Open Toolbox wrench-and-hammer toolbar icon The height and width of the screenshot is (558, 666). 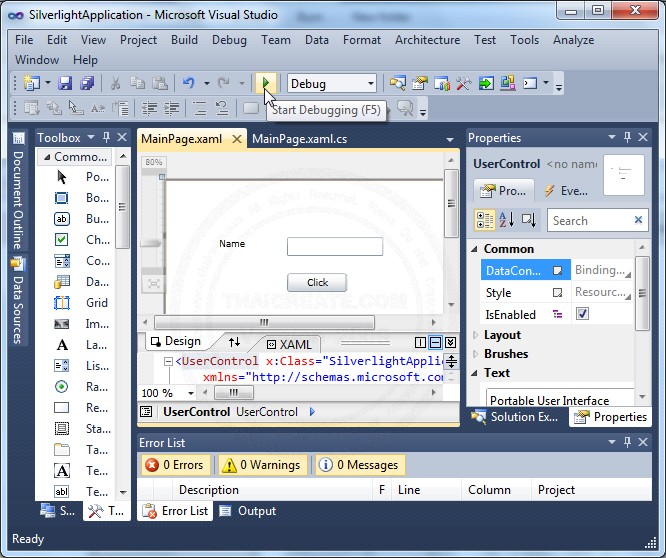point(464,83)
